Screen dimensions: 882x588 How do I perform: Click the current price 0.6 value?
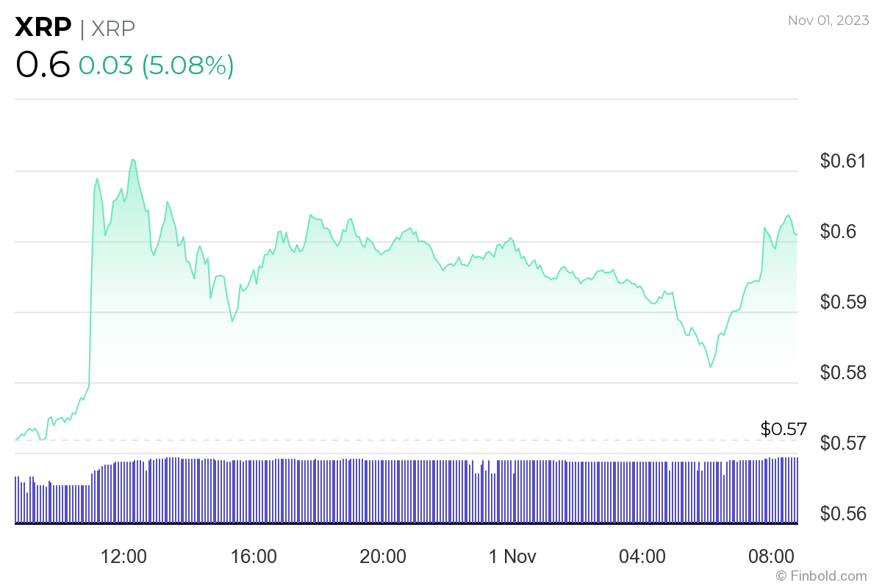pyautogui.click(x=43, y=65)
